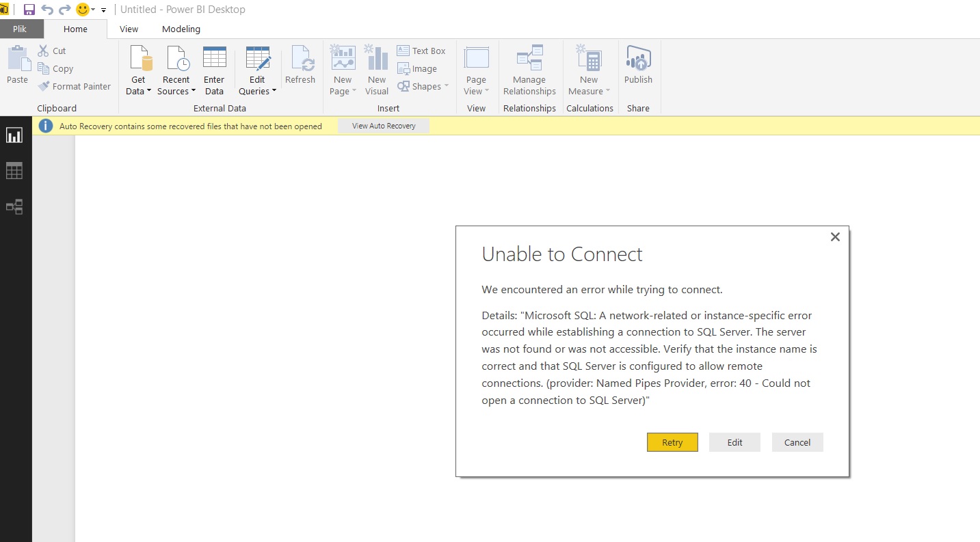Expand the Edit Queries dropdown arrow
980x542 pixels.
click(274, 91)
